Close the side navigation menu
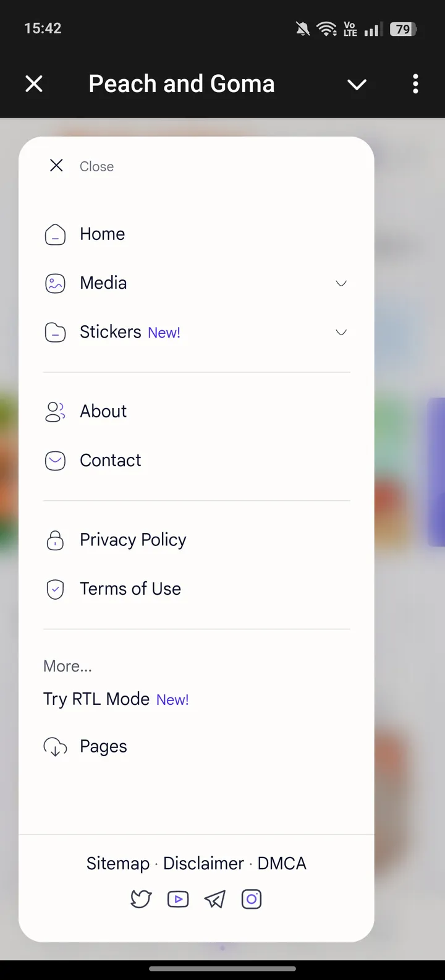This screenshot has width=445, height=980. (x=57, y=166)
